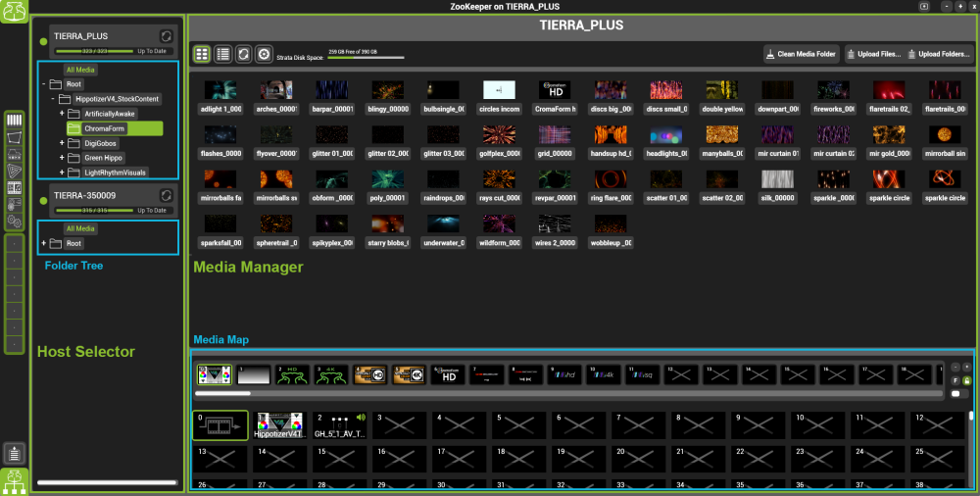Click the refresh icon in Media Manager toolbar
Screen dimensions: 980x496
tap(243, 55)
